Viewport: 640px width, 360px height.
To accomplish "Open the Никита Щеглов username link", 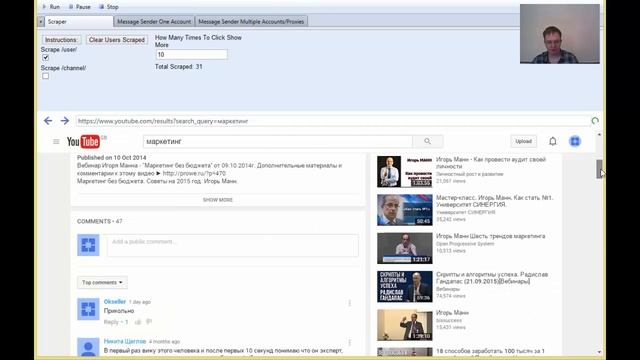I will 124,341.
